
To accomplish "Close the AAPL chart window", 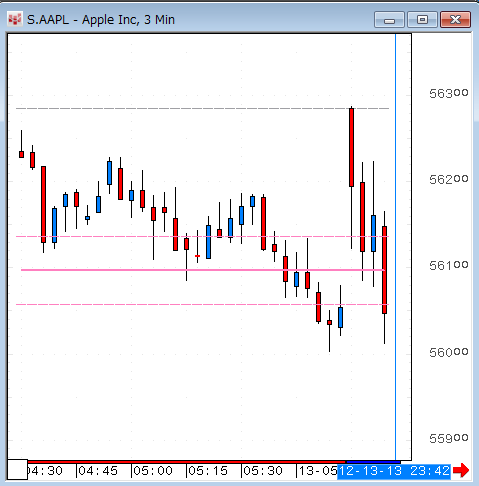I will coord(455,20).
